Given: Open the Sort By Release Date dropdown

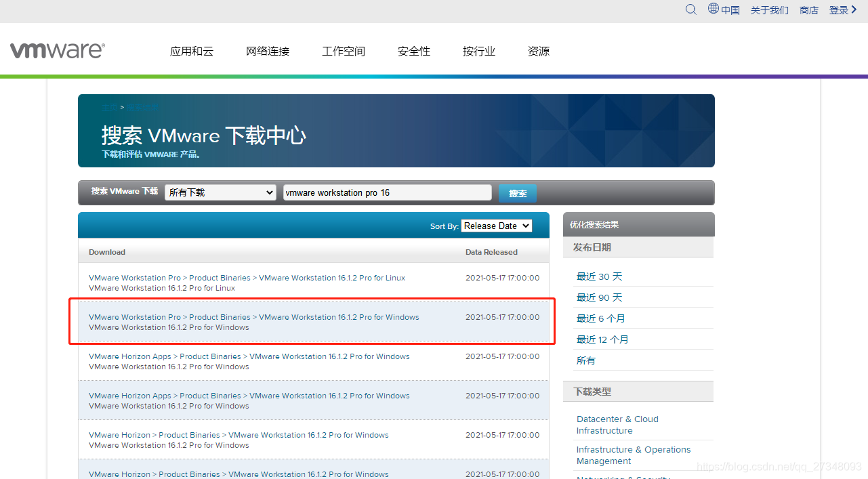Looking at the screenshot, I should tap(497, 226).
